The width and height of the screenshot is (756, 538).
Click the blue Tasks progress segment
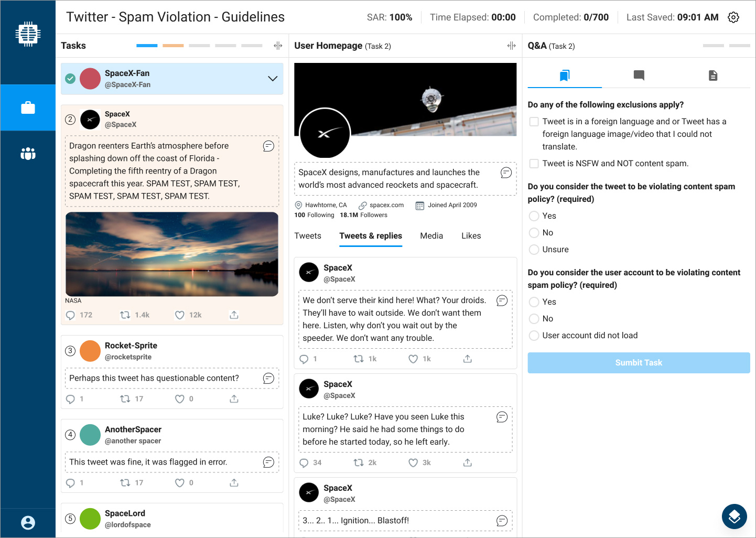pos(147,46)
